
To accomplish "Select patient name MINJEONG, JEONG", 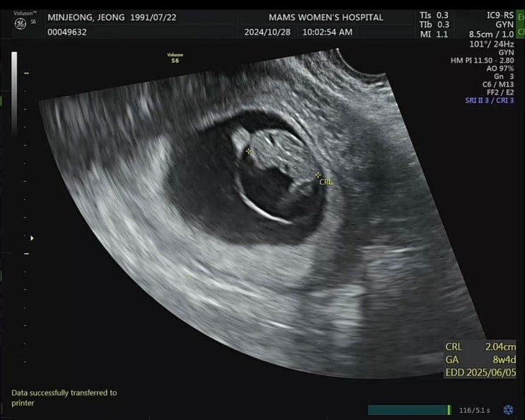I will point(86,18).
